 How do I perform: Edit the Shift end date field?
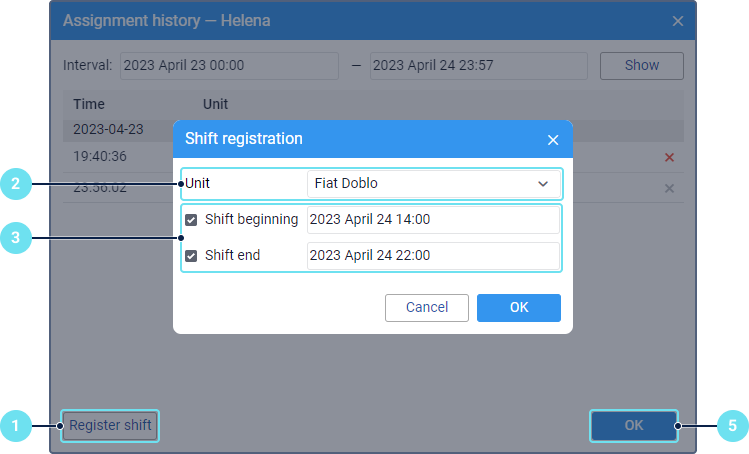click(432, 256)
